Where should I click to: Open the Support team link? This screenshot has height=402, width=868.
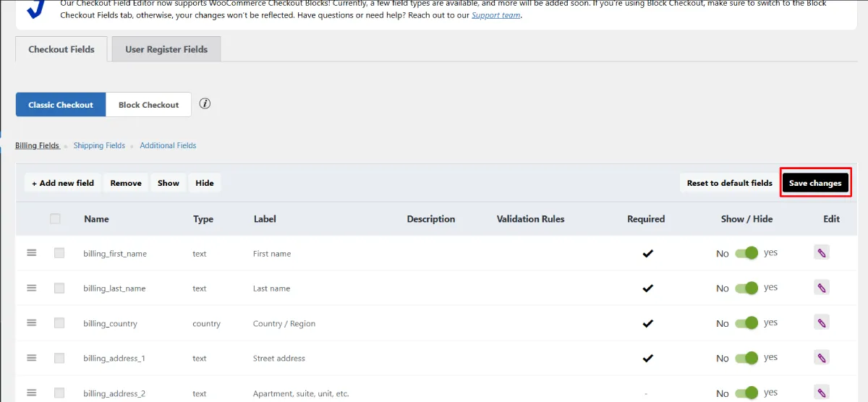(x=495, y=15)
